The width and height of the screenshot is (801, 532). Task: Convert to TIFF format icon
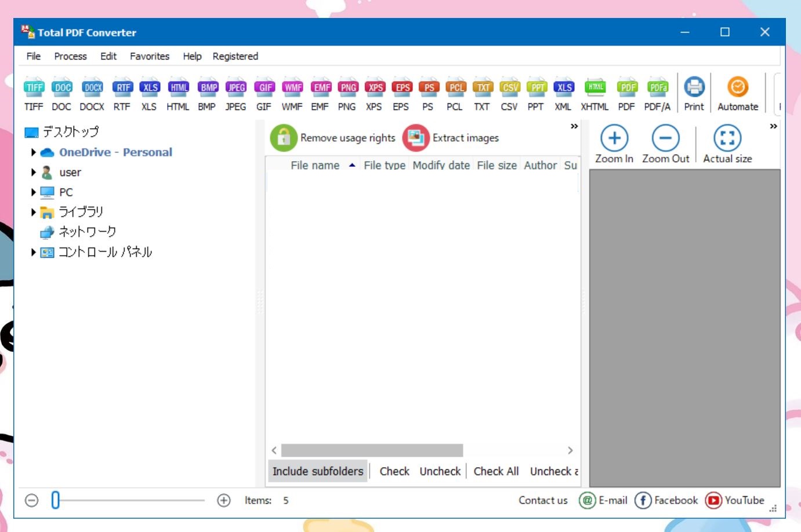click(x=34, y=94)
